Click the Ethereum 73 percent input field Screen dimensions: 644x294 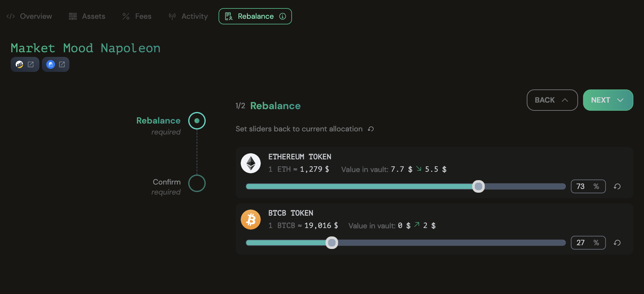[x=581, y=186]
